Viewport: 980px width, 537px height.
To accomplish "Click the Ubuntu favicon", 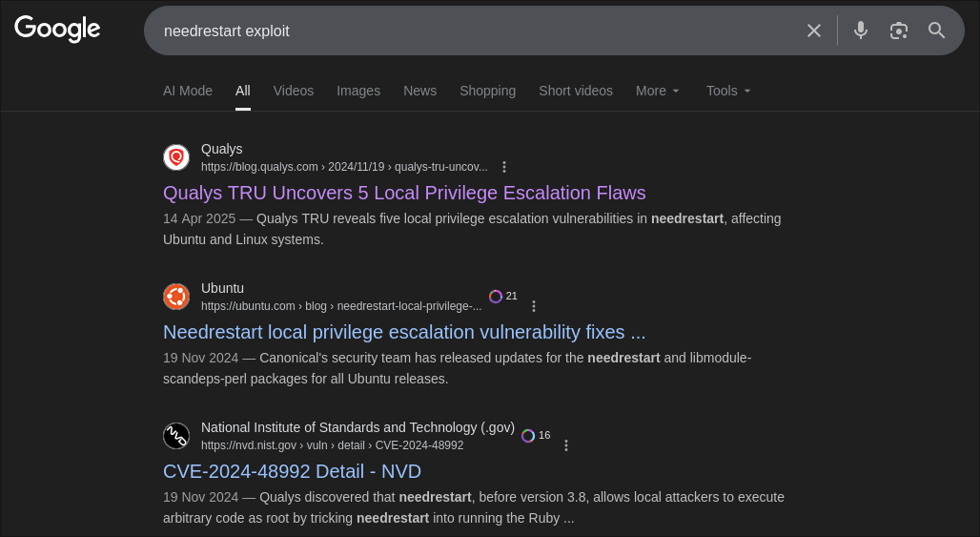I will pos(176,297).
